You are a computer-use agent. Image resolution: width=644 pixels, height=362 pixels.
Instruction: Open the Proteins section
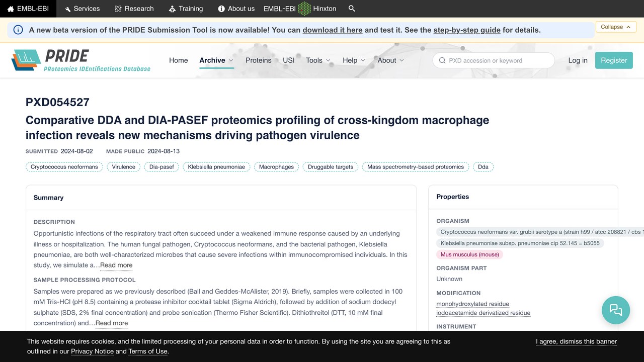point(259,60)
